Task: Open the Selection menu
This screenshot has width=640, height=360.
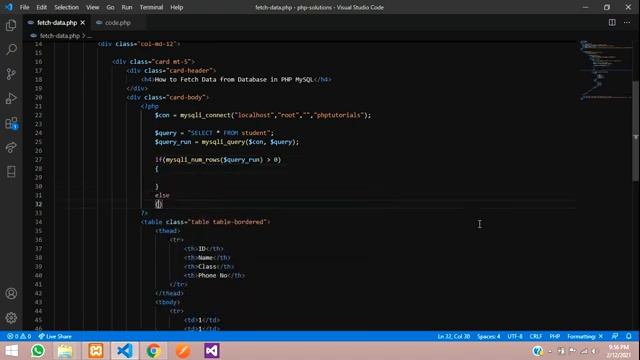Action: click(66, 7)
